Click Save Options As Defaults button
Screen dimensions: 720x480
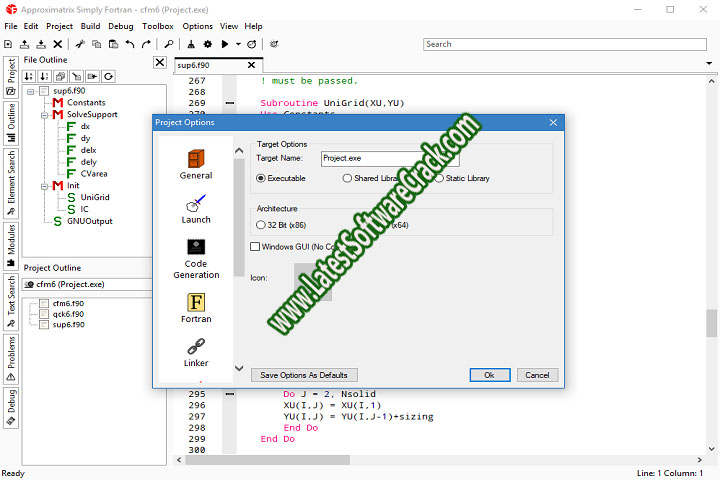(x=304, y=375)
